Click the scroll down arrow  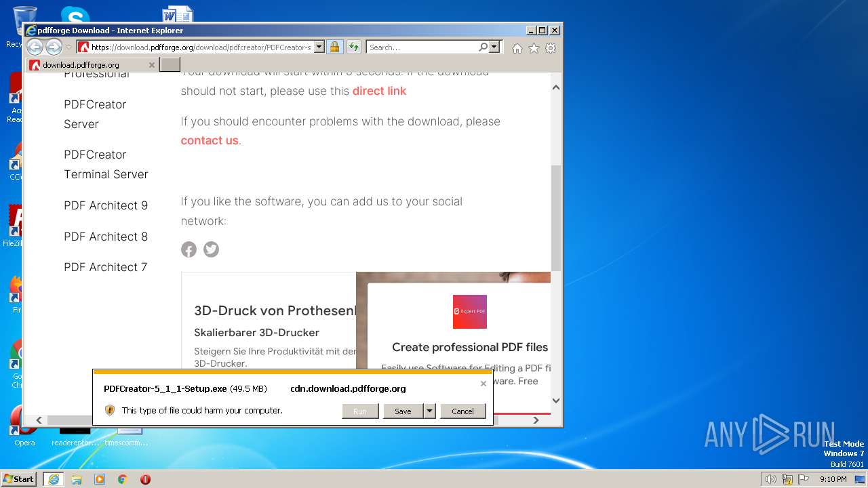(556, 400)
